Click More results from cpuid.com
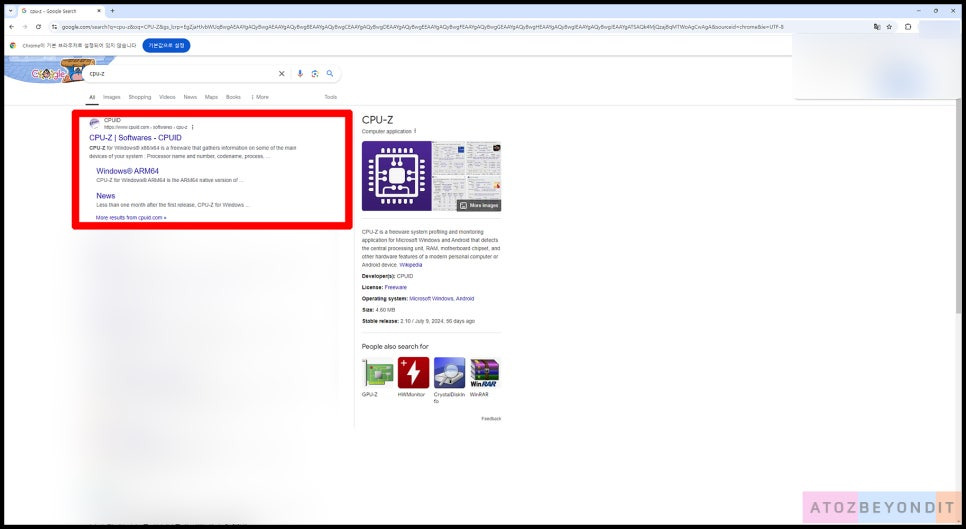966x529 pixels. [x=131, y=218]
